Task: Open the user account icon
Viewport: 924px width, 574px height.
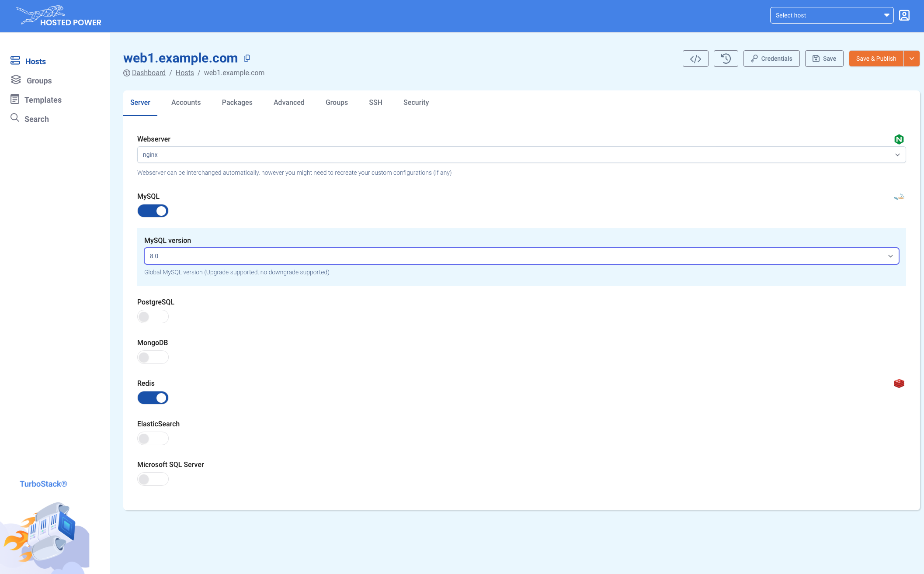Action: pyautogui.click(x=904, y=15)
